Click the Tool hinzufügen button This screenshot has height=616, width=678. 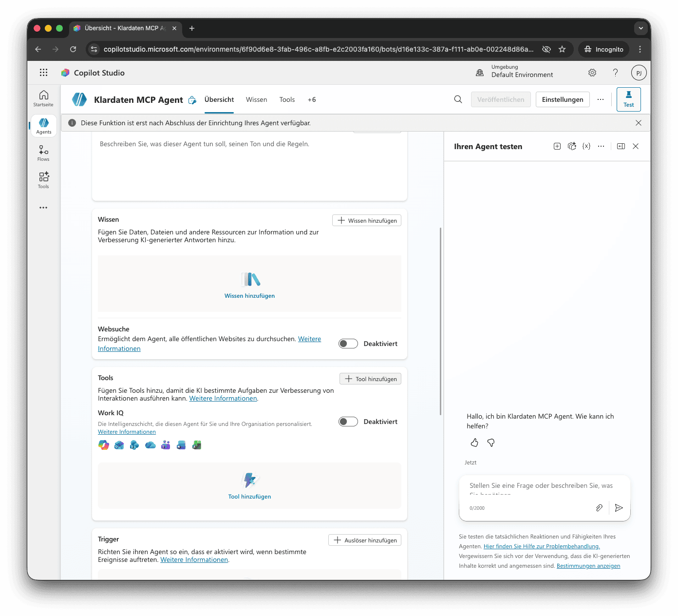tap(370, 379)
